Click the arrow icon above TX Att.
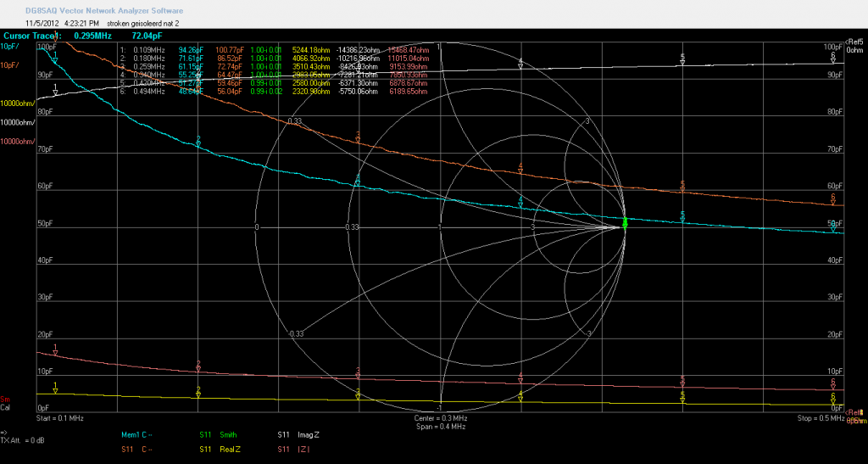 (3, 433)
